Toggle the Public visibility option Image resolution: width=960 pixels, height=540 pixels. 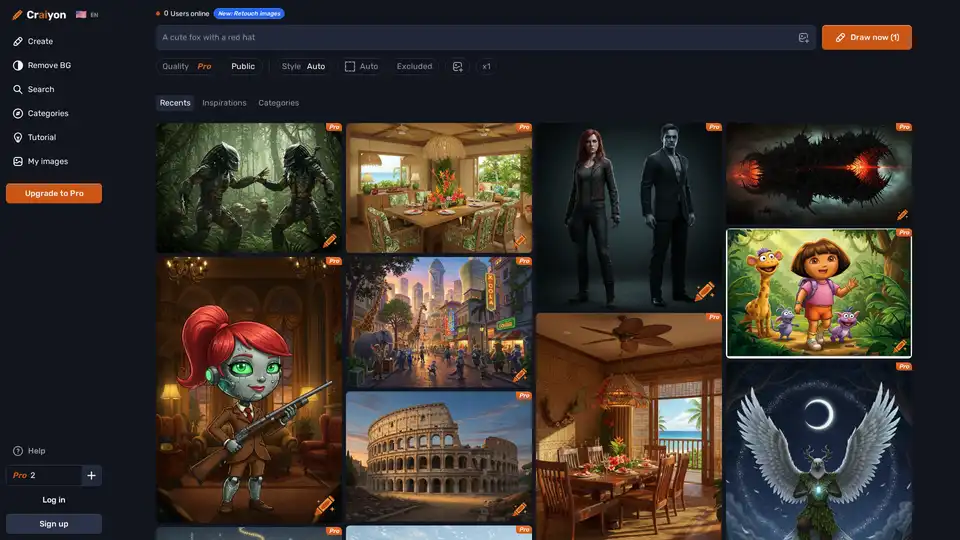pos(243,66)
